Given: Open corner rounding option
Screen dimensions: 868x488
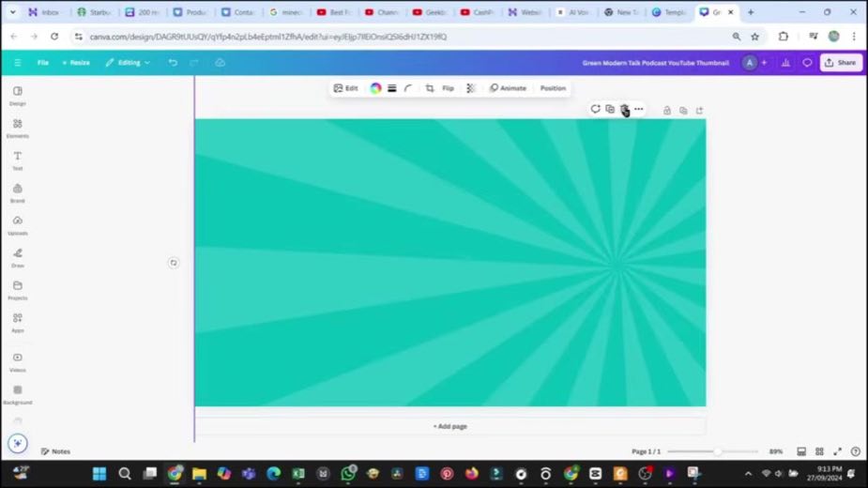Looking at the screenshot, I should (408, 88).
